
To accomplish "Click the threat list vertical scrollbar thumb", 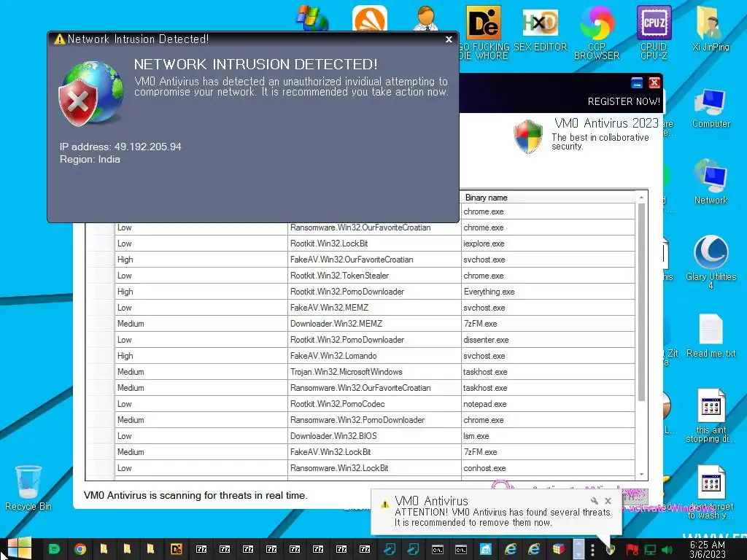I will click(641, 302).
